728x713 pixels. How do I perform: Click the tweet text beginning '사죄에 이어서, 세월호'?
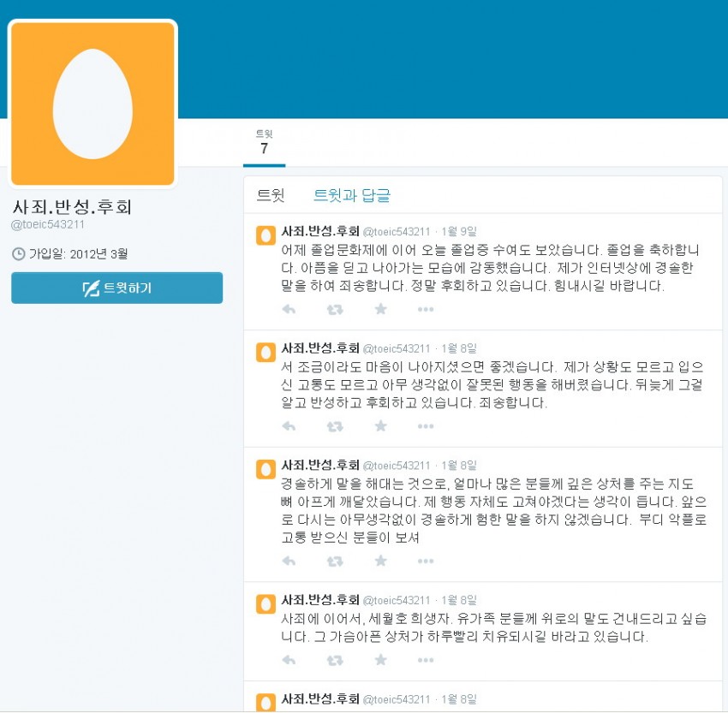click(493, 627)
